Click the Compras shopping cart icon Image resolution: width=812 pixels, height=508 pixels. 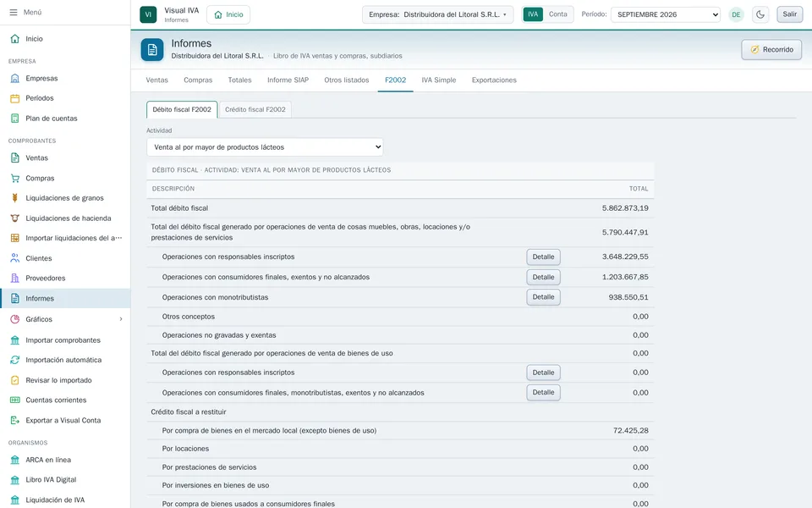click(x=15, y=178)
